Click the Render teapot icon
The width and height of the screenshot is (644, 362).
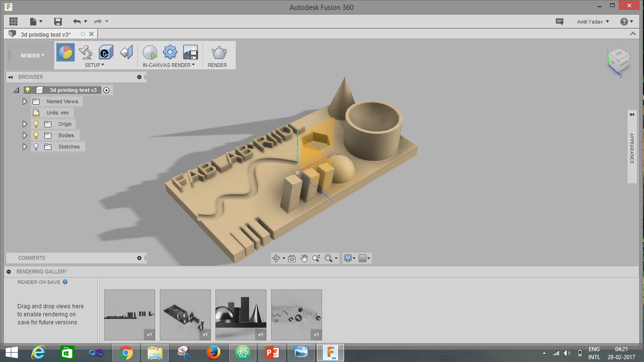click(x=219, y=52)
